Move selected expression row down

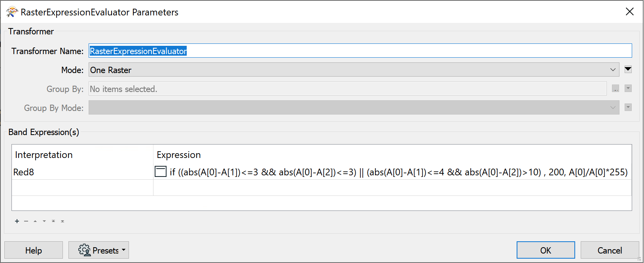(x=44, y=221)
